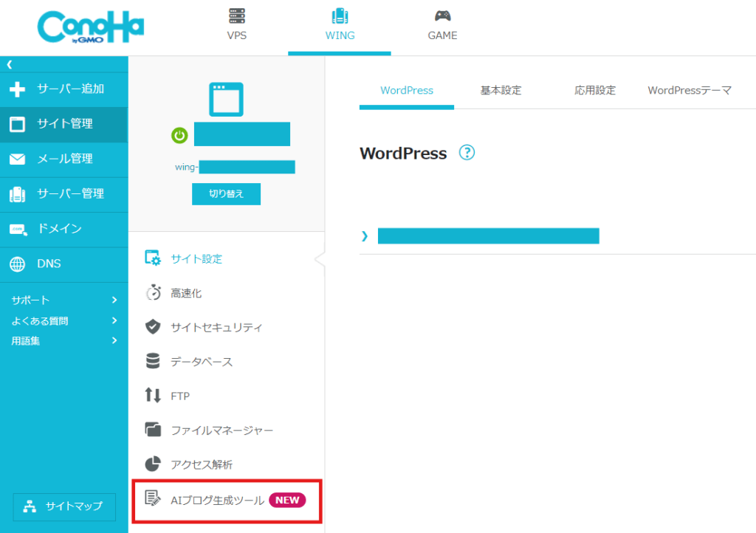This screenshot has width=756, height=533.
Task: Open FTP settings via its arrows icon
Action: (x=153, y=395)
